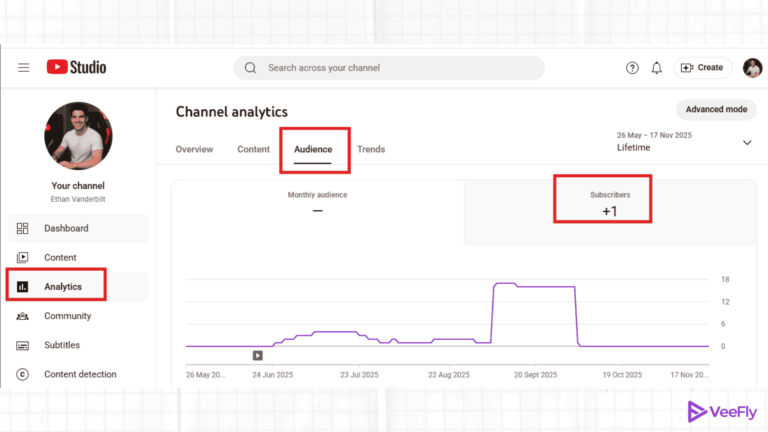Viewport: 768px width, 432px height.
Task: Click the video marker on chart timeline
Action: [257, 355]
